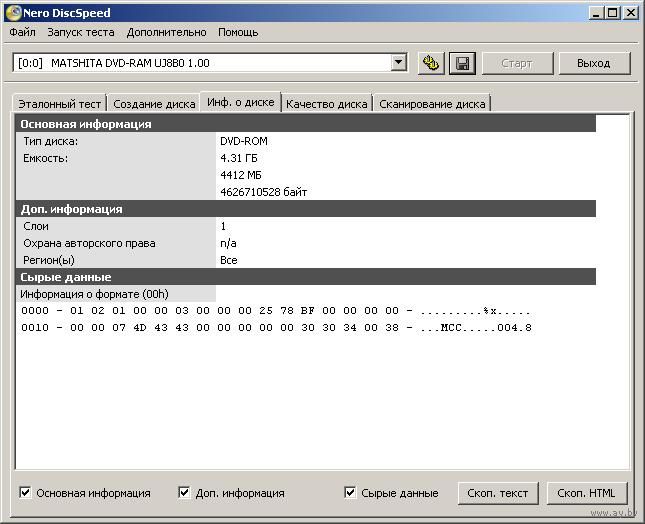
Task: Click the Скоп. текст button
Action: coord(498,493)
